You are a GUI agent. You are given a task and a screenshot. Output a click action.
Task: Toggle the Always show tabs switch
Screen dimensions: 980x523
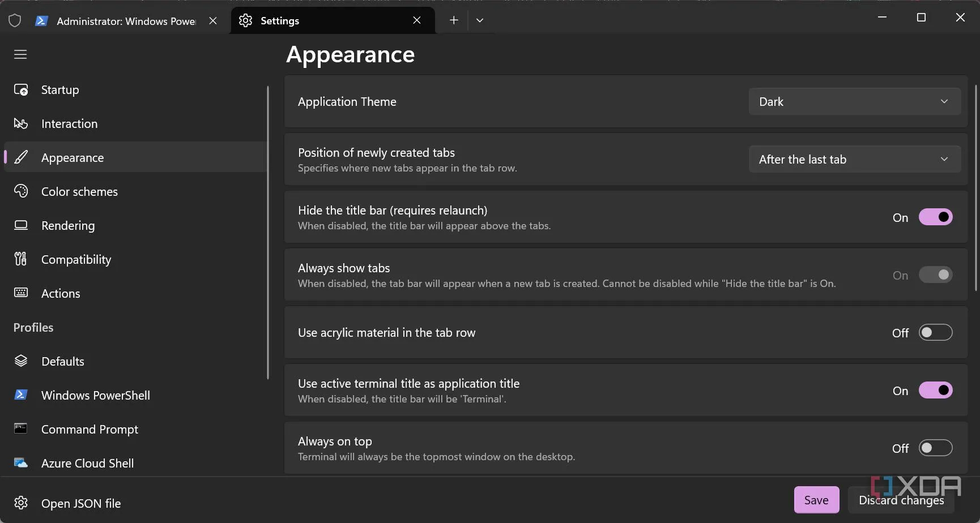[935, 275]
